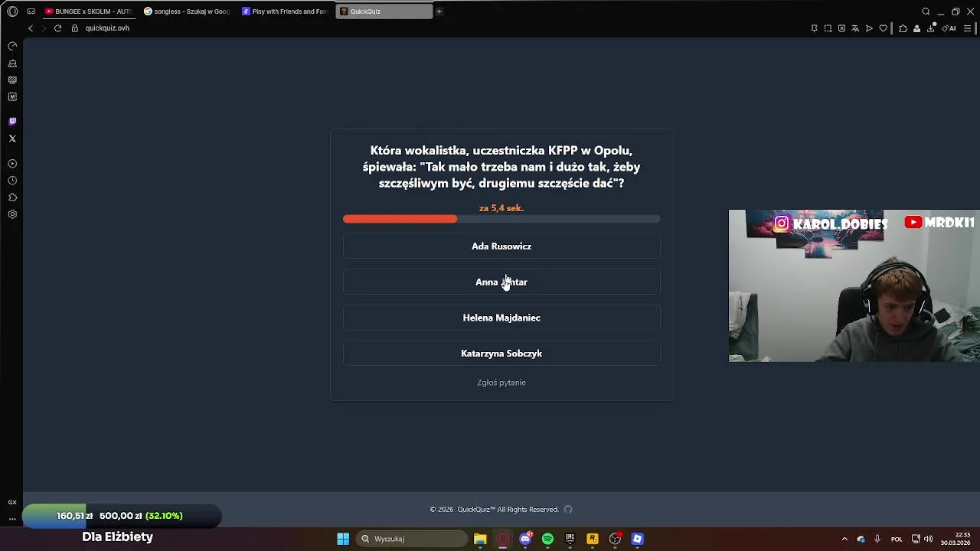This screenshot has height=551, width=980.
Task: Expand the system tray hidden icons chevron
Action: pyautogui.click(x=844, y=539)
